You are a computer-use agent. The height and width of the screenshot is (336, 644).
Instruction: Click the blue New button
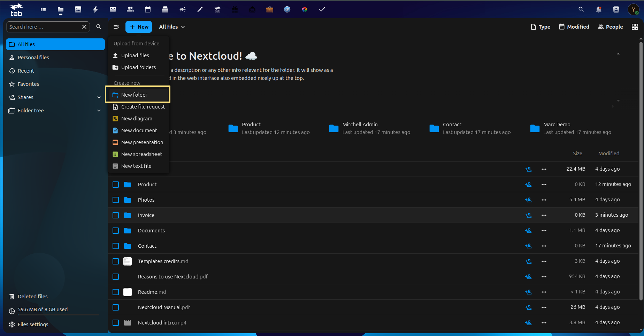139,27
